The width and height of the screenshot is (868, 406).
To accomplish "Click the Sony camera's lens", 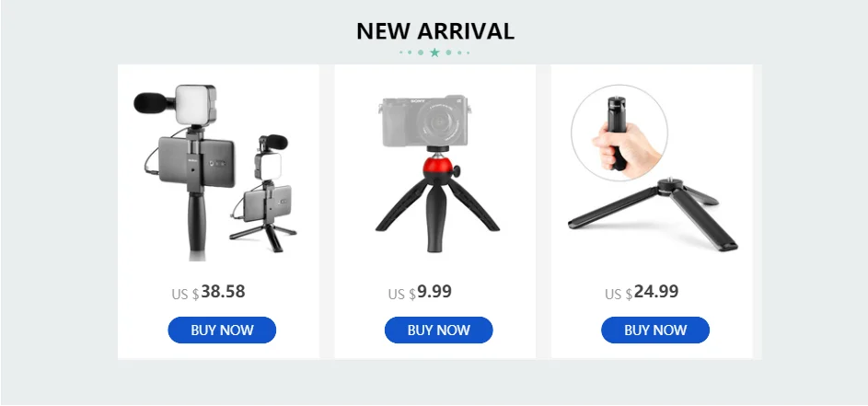I will 441,122.
